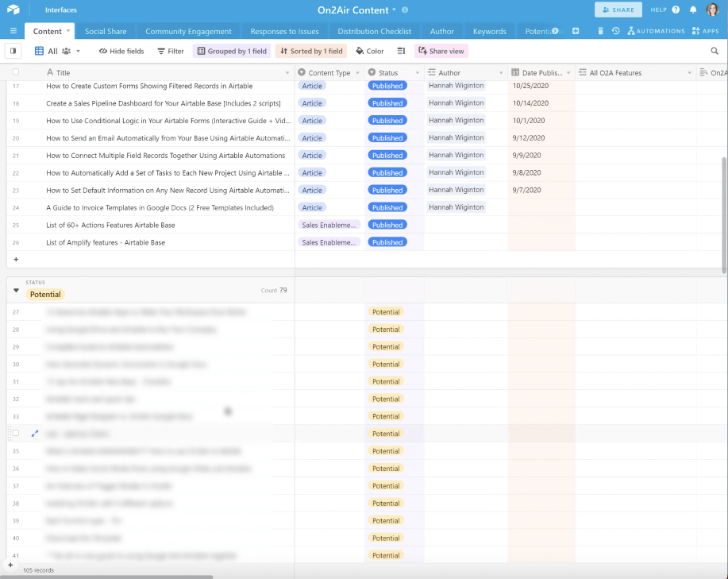
Task: Collapse the Potential status group
Action: pyautogui.click(x=16, y=291)
